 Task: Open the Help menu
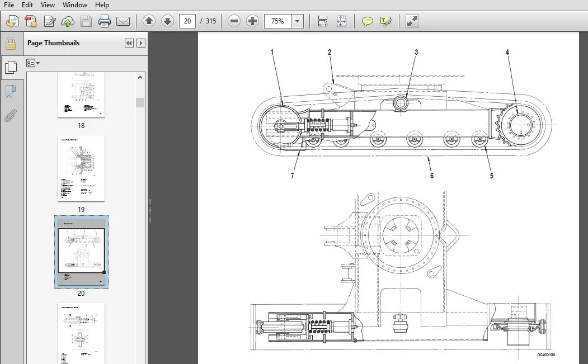[102, 5]
